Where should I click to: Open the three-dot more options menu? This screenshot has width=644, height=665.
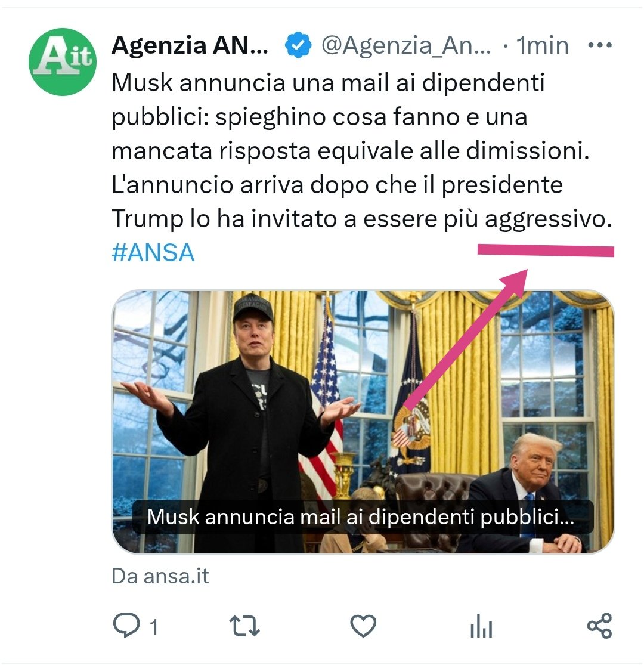point(600,45)
